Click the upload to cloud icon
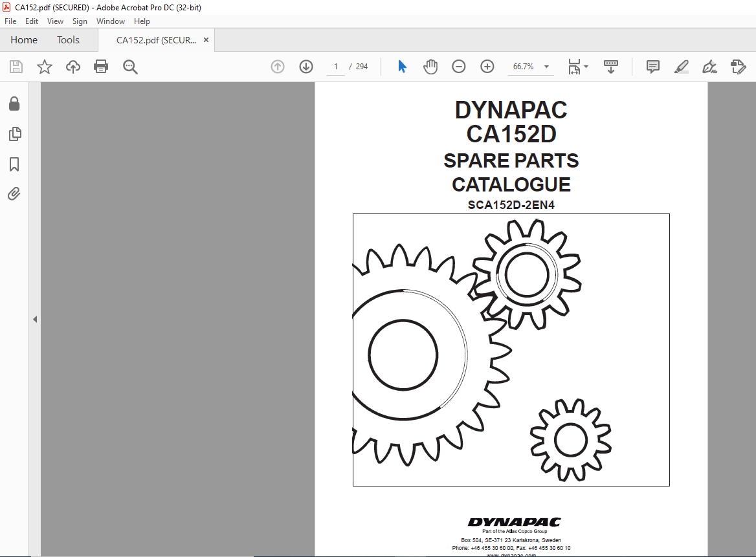This screenshot has width=756, height=557. (72, 67)
